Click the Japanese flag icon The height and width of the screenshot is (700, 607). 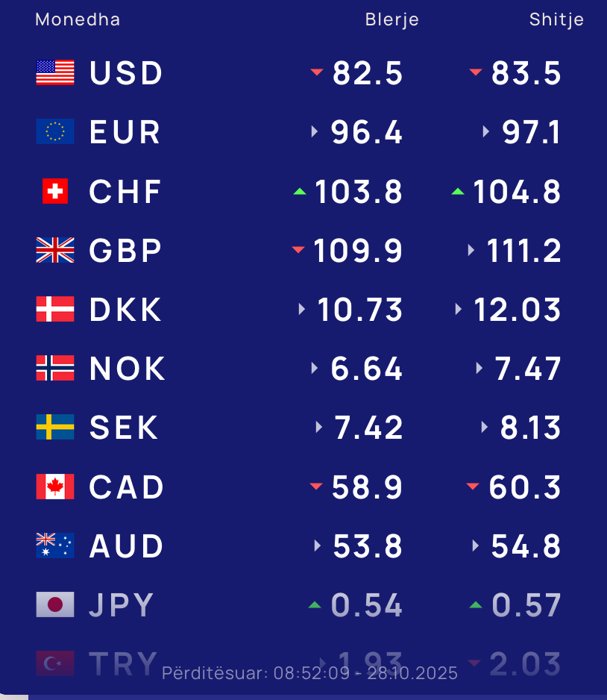(x=55, y=604)
